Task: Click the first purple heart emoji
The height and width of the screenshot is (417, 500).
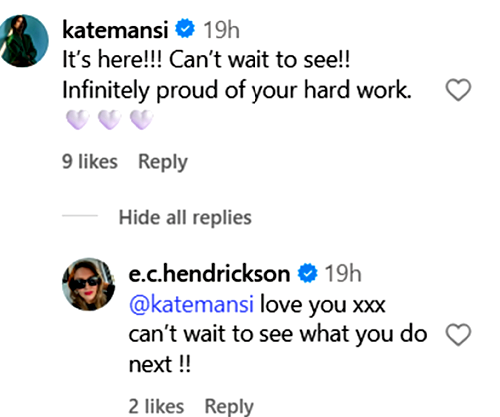Action: tap(78, 119)
